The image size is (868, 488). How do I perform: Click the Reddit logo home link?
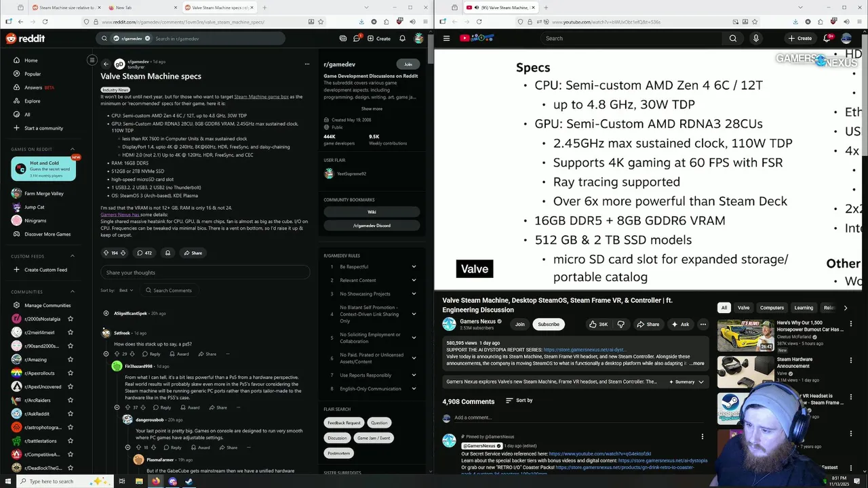pos(25,39)
